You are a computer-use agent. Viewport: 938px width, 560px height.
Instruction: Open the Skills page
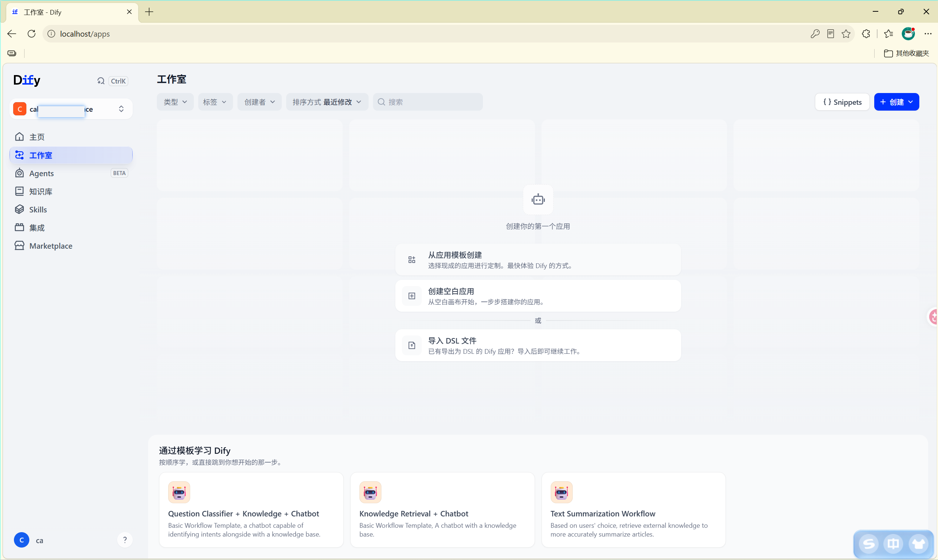(71, 209)
